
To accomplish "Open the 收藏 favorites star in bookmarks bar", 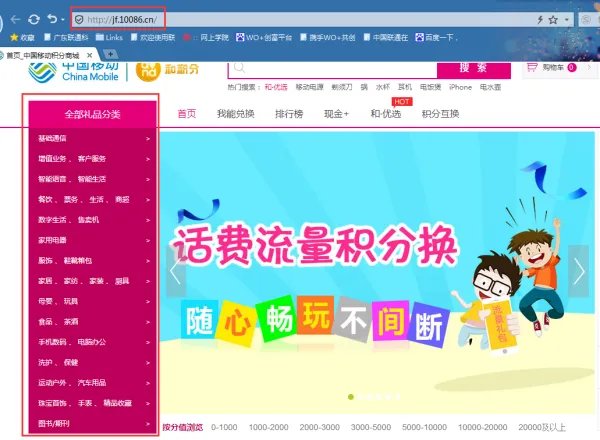I will pyautogui.click(x=22, y=37).
